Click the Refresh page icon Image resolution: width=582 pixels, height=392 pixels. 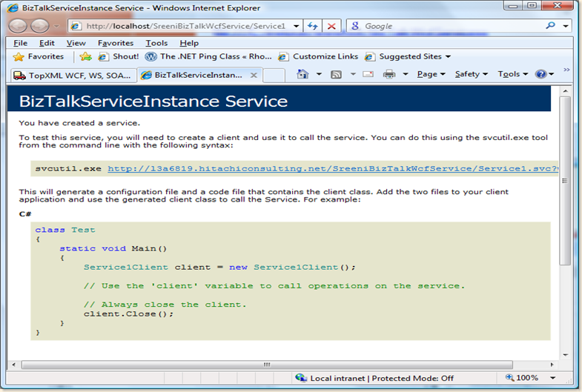(x=313, y=25)
